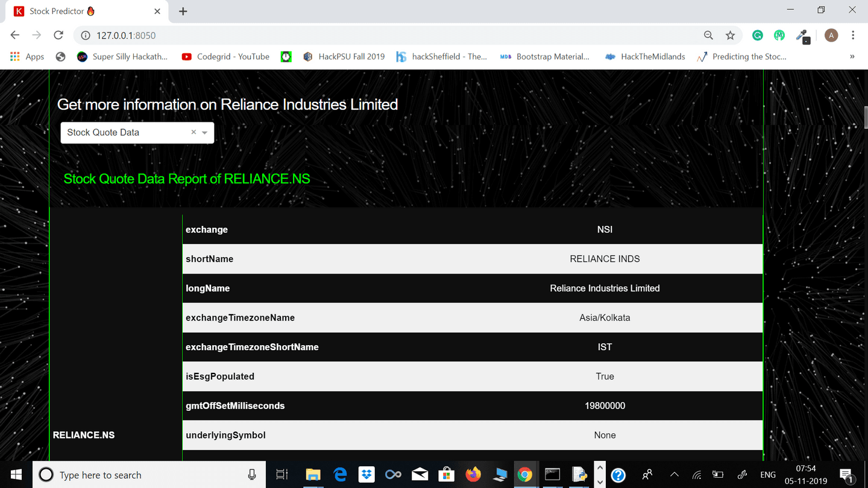Open the Super Silly Hackathon bookmark
Image resolution: width=868 pixels, height=488 pixels.
click(123, 57)
